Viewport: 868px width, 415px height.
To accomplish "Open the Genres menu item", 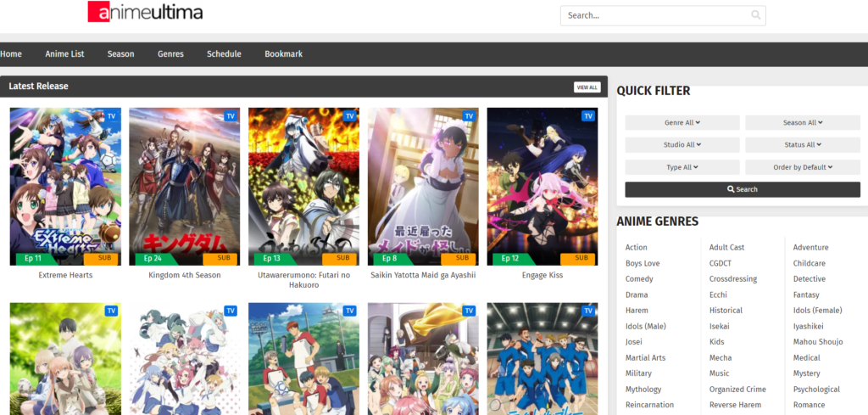I will tap(170, 53).
